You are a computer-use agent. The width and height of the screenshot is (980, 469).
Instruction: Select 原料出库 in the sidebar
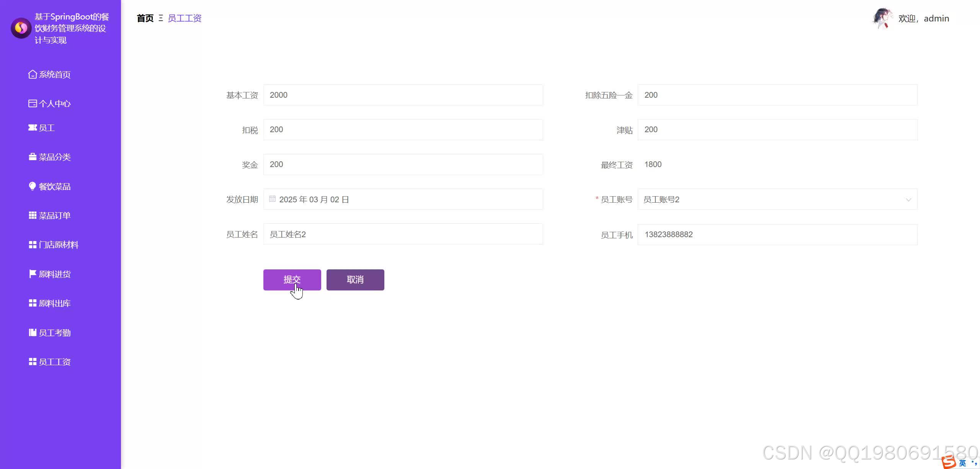(x=54, y=303)
